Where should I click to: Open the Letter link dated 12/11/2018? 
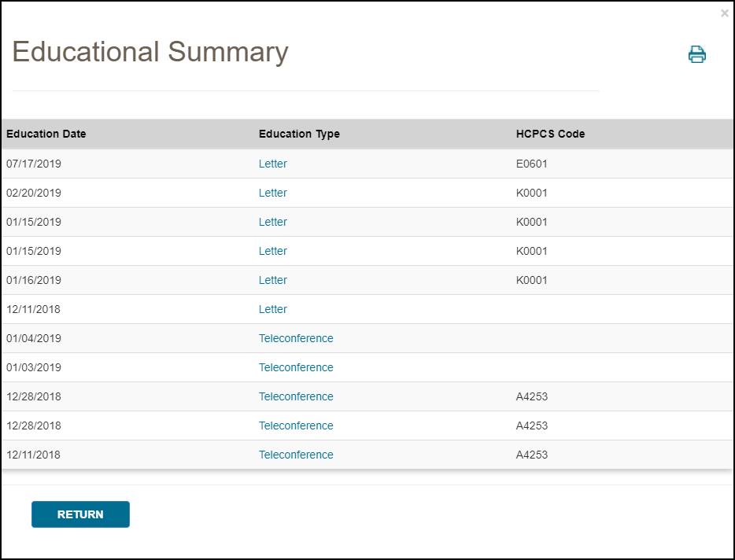click(272, 309)
